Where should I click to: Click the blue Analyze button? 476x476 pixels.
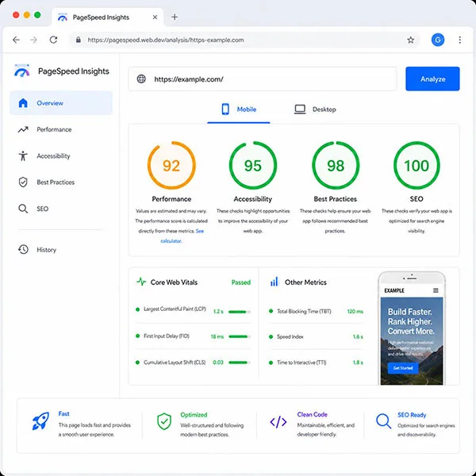click(432, 79)
